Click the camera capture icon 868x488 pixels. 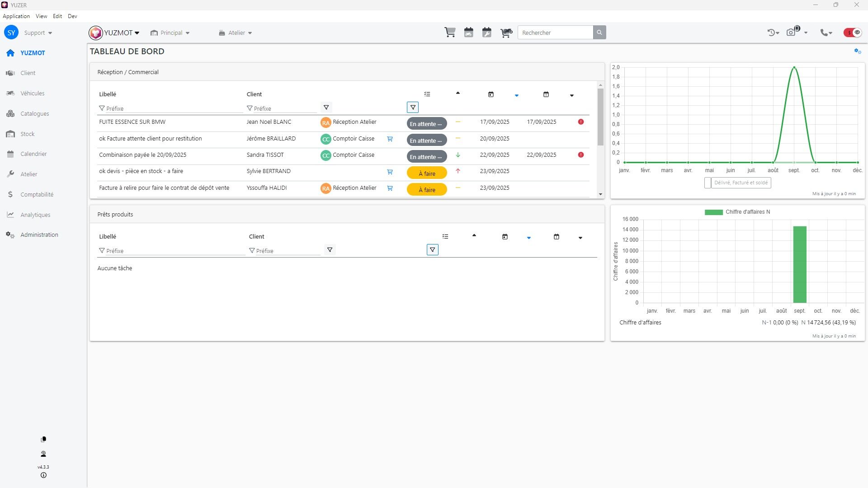tap(791, 33)
